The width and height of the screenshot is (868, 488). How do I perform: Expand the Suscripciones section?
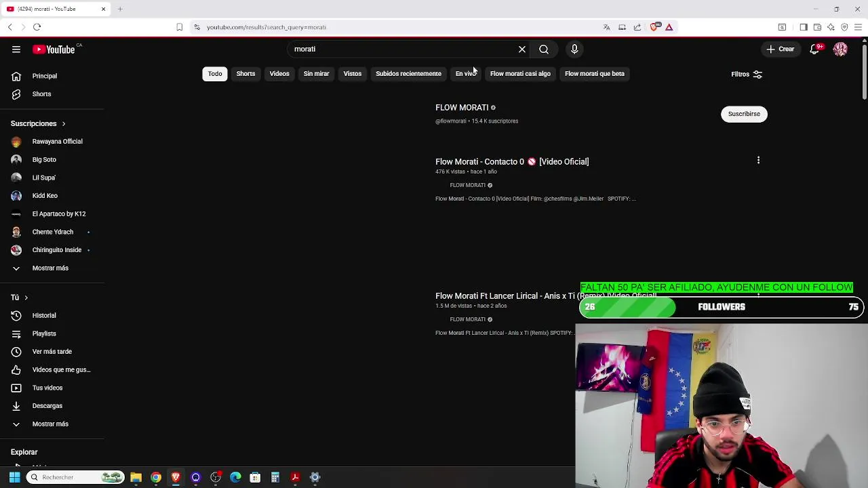click(38, 123)
